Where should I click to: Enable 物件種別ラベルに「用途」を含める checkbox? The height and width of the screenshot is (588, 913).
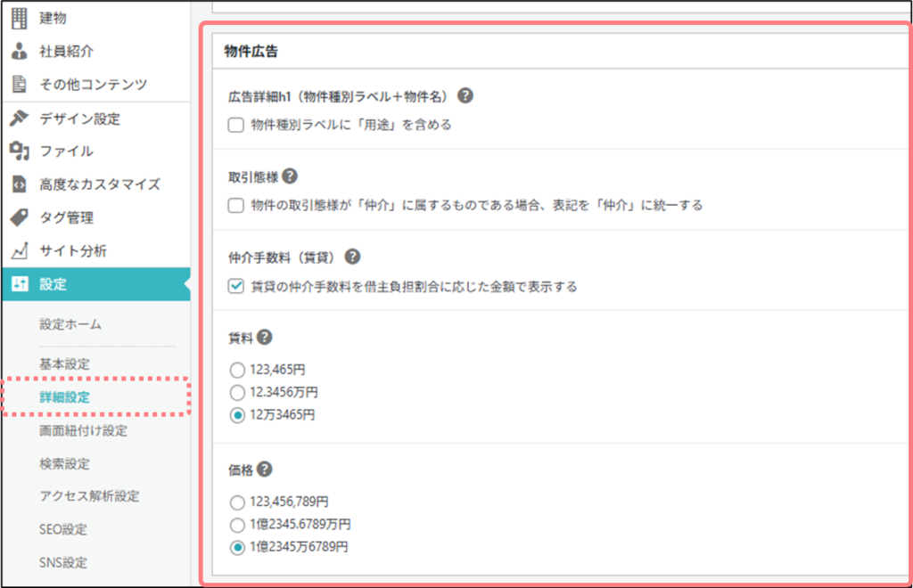(x=236, y=126)
